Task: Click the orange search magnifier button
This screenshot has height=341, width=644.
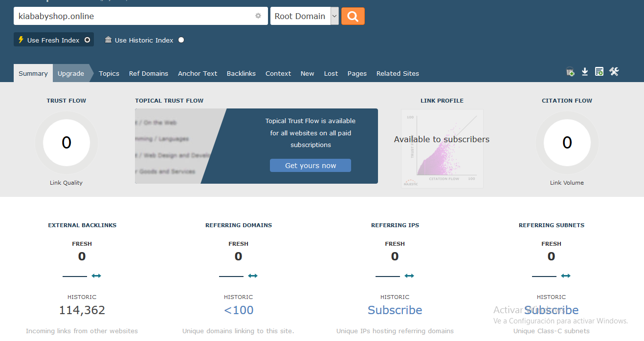Action: point(353,16)
